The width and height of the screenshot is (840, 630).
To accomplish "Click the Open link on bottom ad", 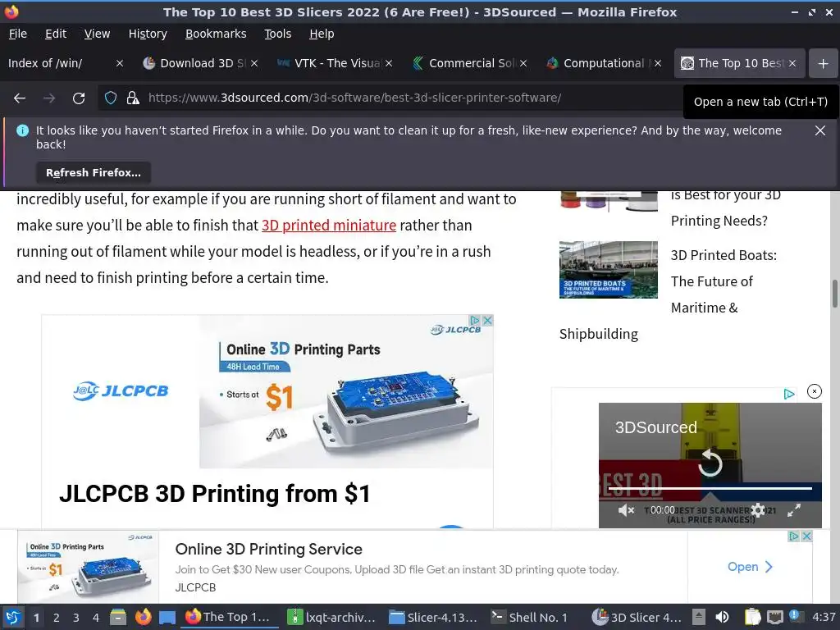I will pos(750,567).
